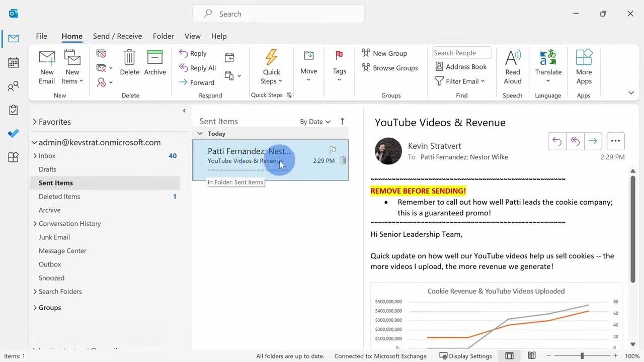Select the Home tab
The height and width of the screenshot is (362, 644).
coord(72,36)
